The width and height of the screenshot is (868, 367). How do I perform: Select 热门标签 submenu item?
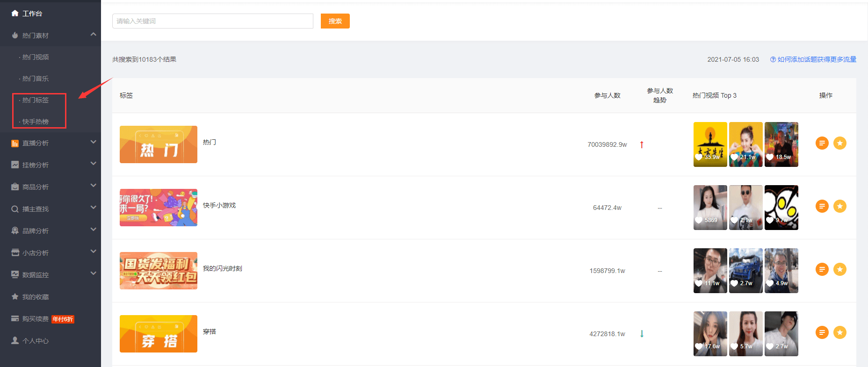[36, 100]
